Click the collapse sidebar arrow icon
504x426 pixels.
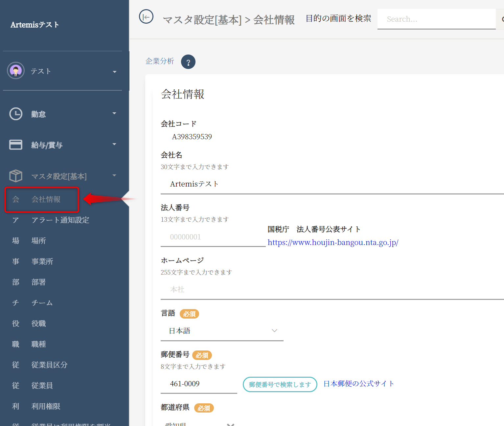[146, 17]
